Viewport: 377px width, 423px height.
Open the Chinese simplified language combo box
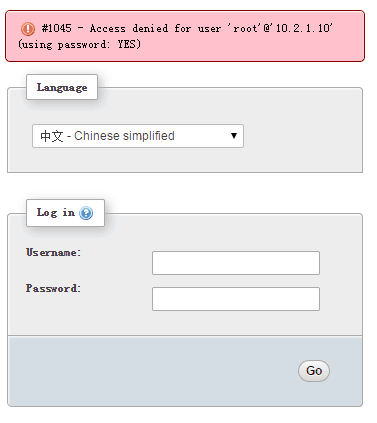click(x=138, y=136)
